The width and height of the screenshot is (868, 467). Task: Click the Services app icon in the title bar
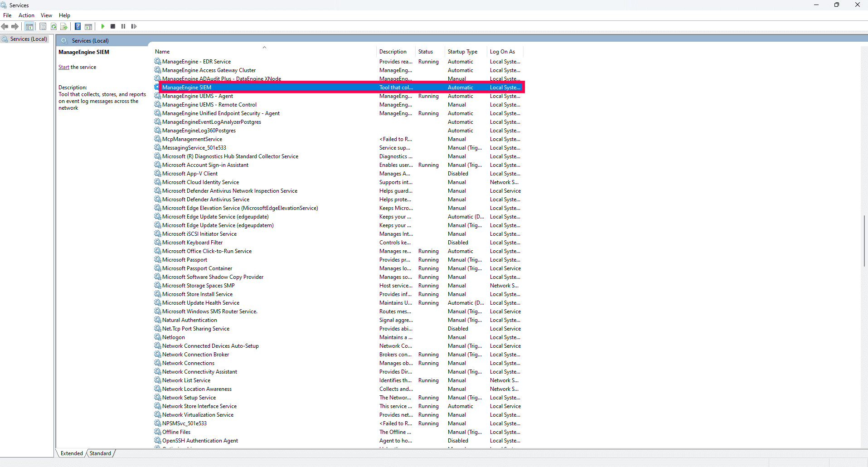coord(4,5)
